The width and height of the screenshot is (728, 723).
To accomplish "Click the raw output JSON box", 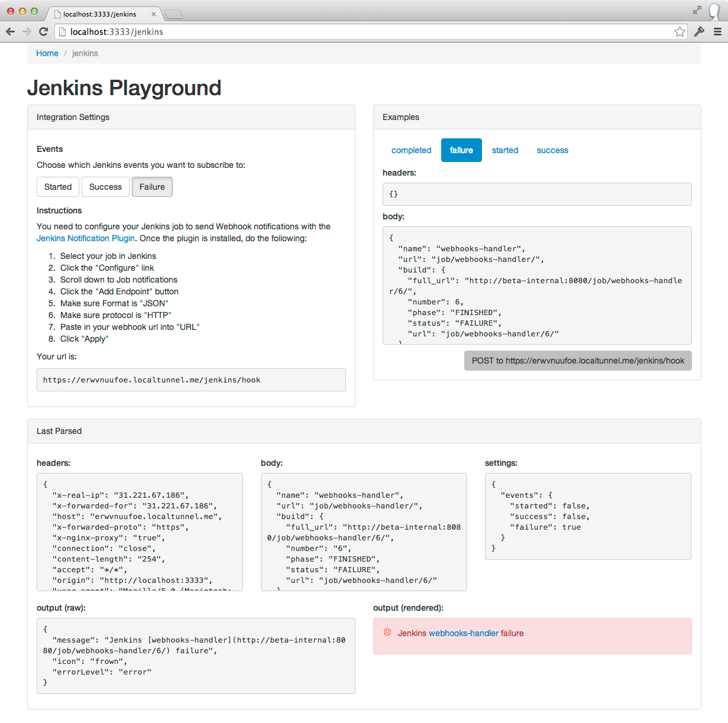I will point(196,656).
